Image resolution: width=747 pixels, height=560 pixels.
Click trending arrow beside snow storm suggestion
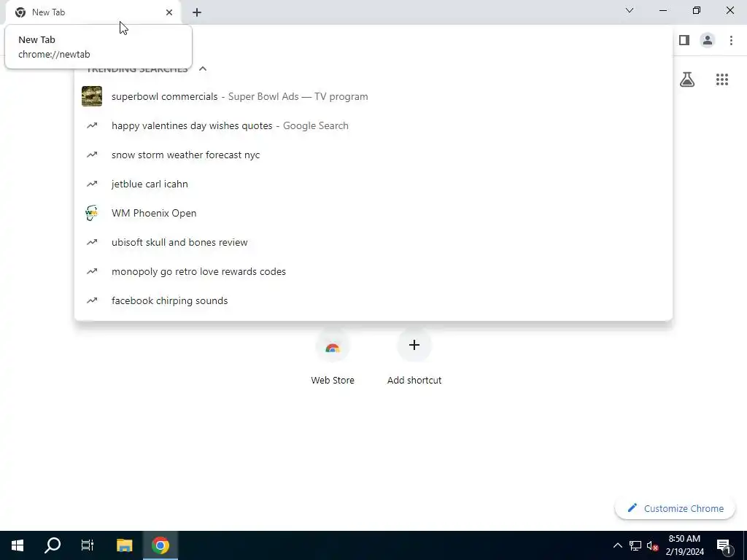[x=92, y=155]
